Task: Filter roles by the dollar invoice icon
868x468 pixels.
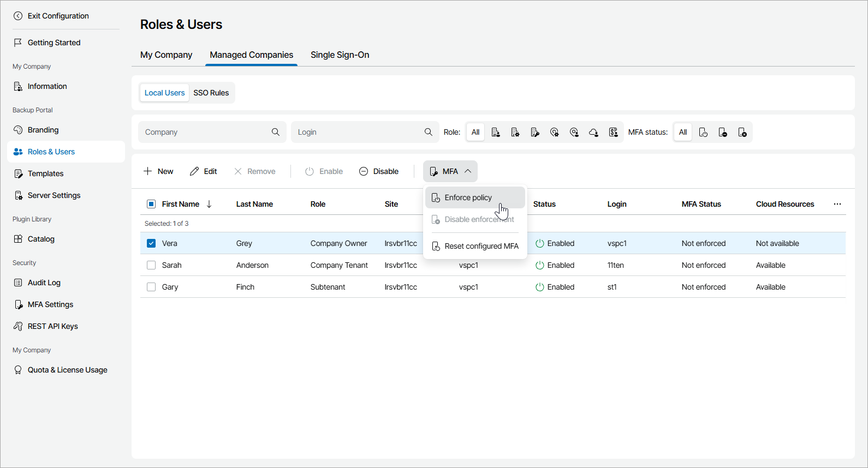Action: pyautogui.click(x=613, y=132)
